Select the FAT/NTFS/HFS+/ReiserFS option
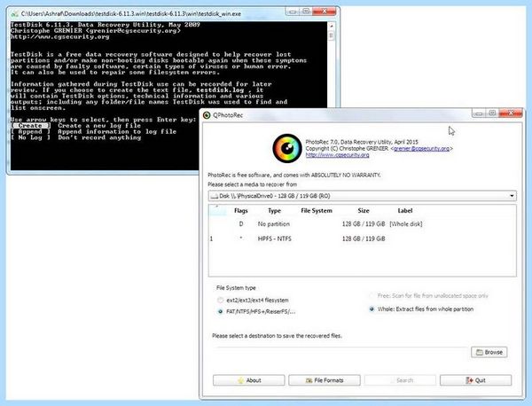532x406 pixels. pyautogui.click(x=220, y=311)
